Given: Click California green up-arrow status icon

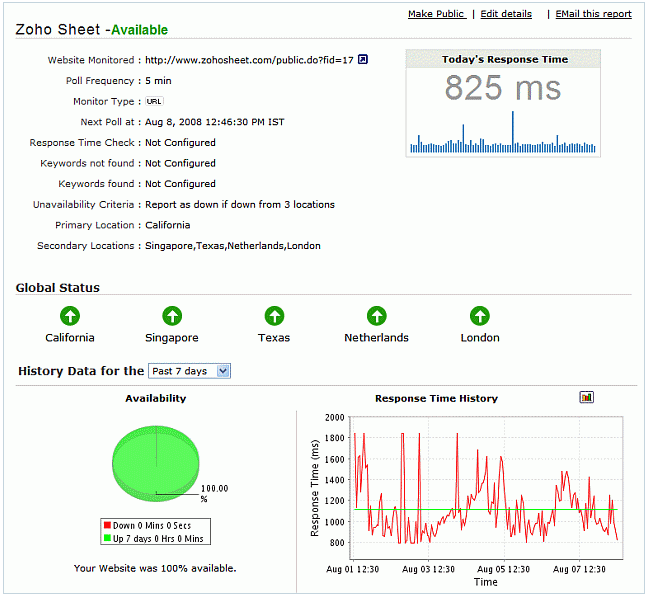Looking at the screenshot, I should coord(70,316).
